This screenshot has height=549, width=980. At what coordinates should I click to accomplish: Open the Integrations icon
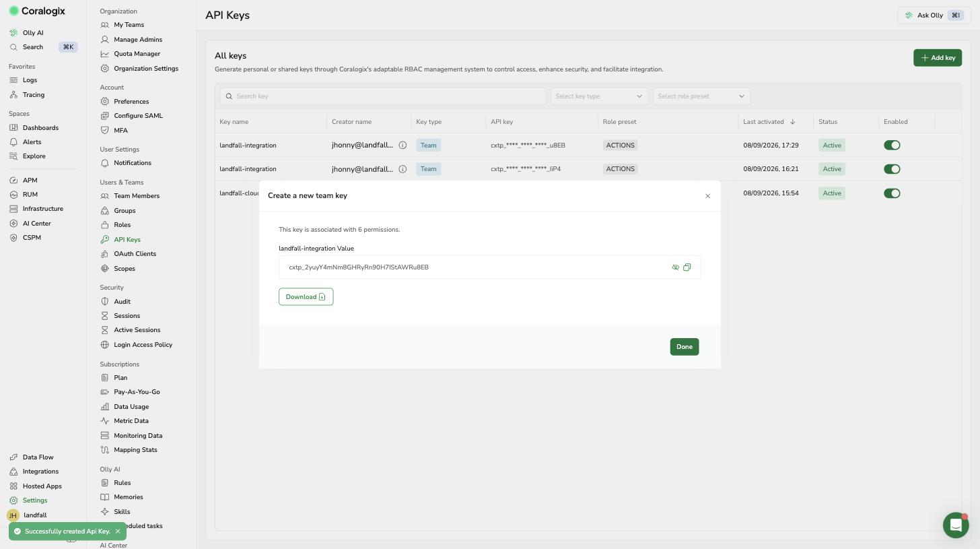click(x=13, y=472)
